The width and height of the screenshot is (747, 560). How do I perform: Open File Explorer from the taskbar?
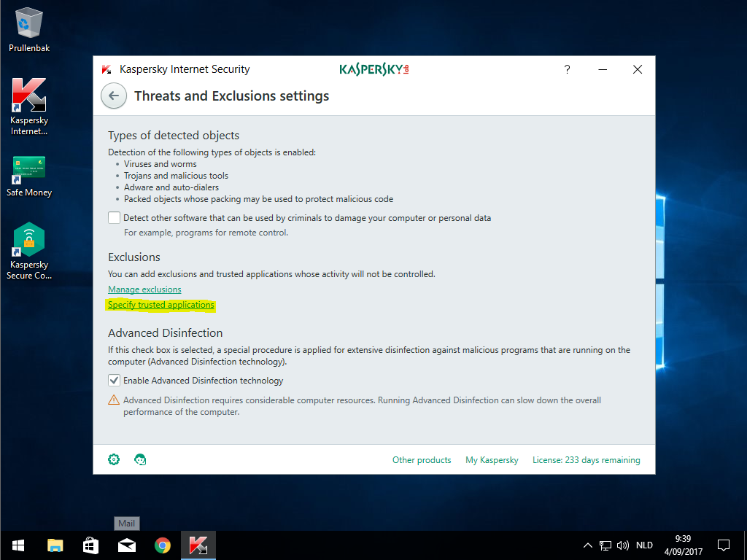(55, 545)
